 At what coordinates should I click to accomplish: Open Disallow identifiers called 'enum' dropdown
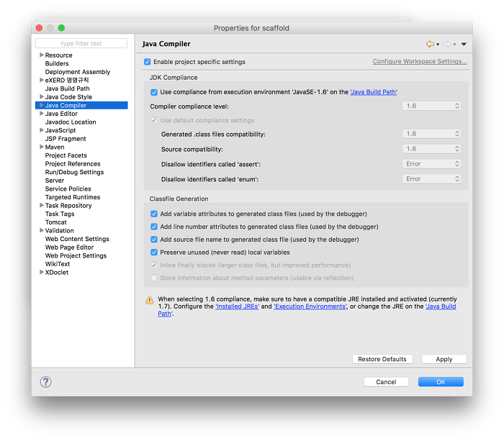(431, 179)
